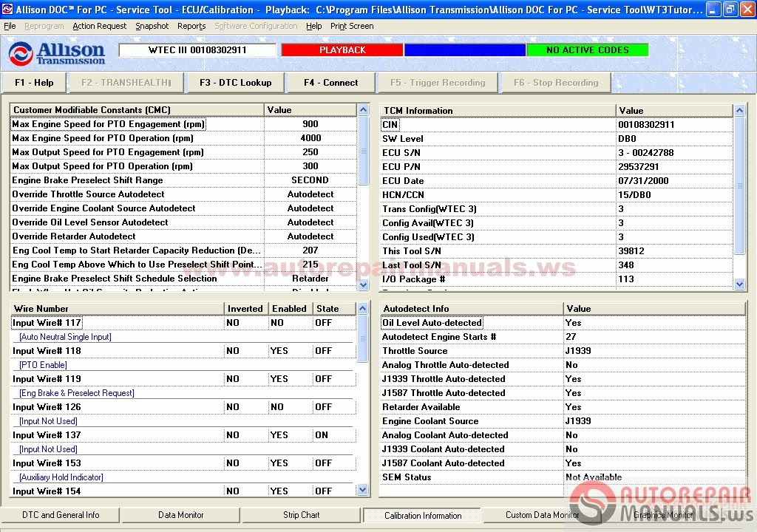Click the [PTO Enable] description

(x=43, y=365)
